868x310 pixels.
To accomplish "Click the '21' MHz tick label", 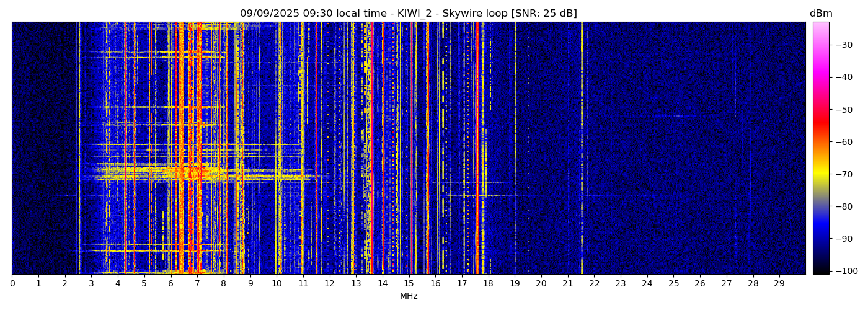I will coord(567,283).
